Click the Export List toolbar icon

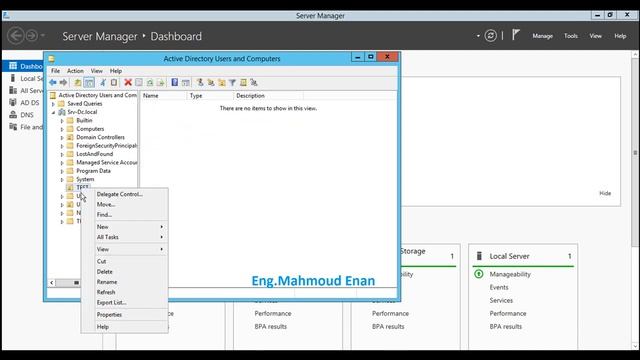coord(160,82)
